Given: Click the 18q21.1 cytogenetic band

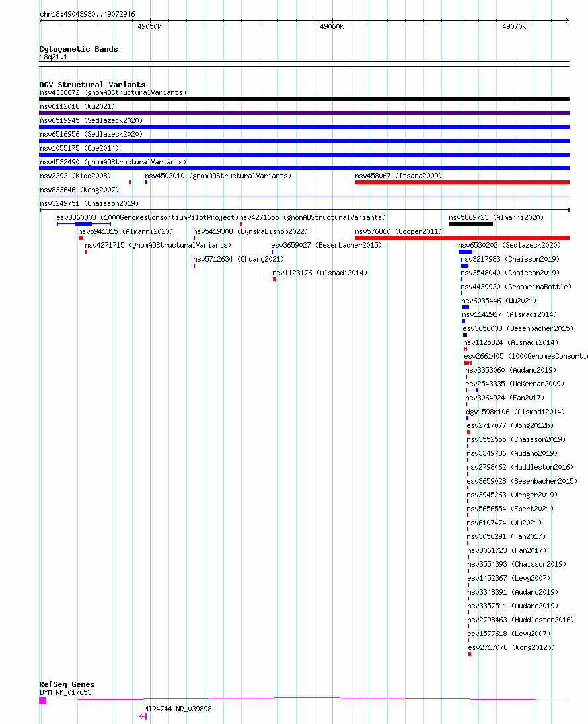Looking at the screenshot, I should point(304,64).
